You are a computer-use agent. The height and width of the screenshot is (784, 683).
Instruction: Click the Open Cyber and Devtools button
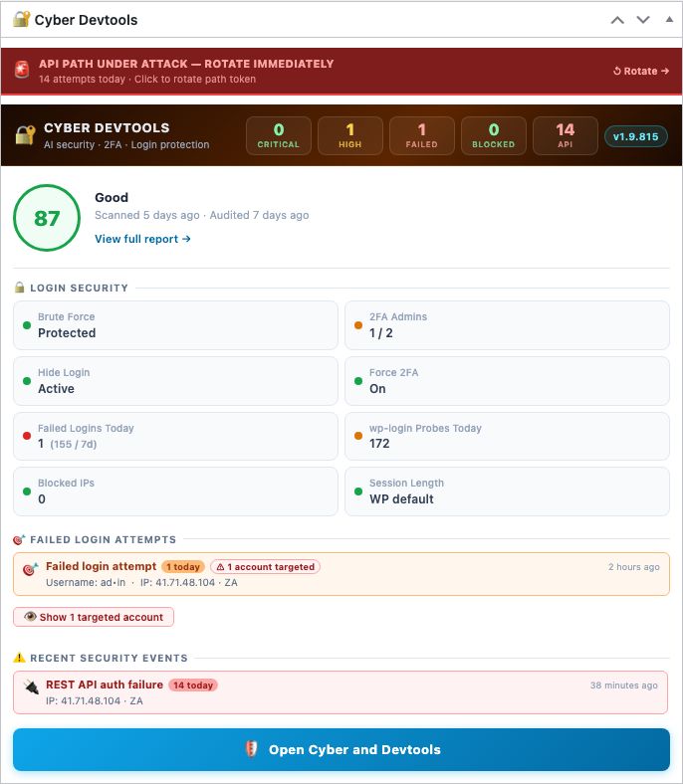[341, 749]
